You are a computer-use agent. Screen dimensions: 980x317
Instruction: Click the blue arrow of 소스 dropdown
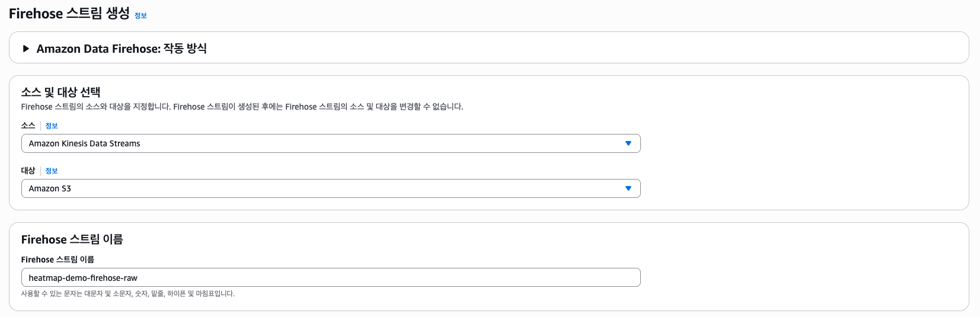[628, 143]
